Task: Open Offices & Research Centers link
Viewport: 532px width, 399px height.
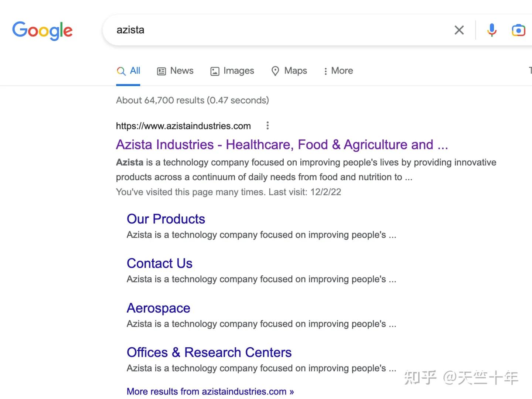Action: point(209,352)
